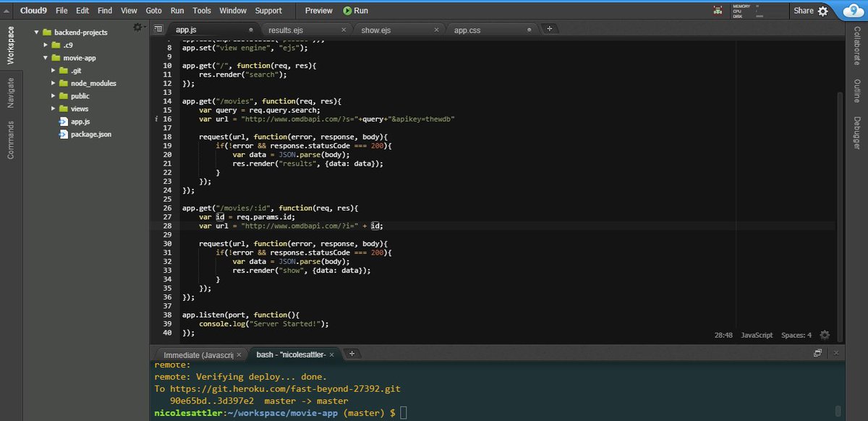The image size is (868, 421).
Task: Open the Goto menu
Action: [154, 11]
